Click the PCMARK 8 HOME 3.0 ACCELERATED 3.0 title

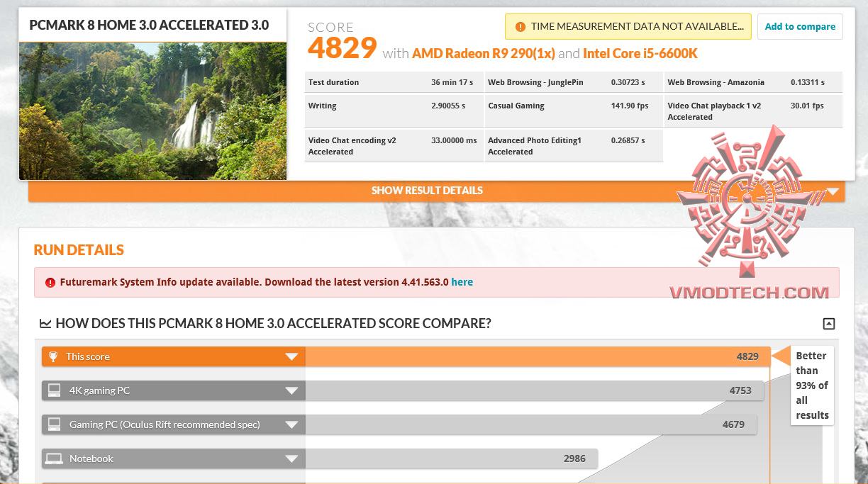click(149, 26)
